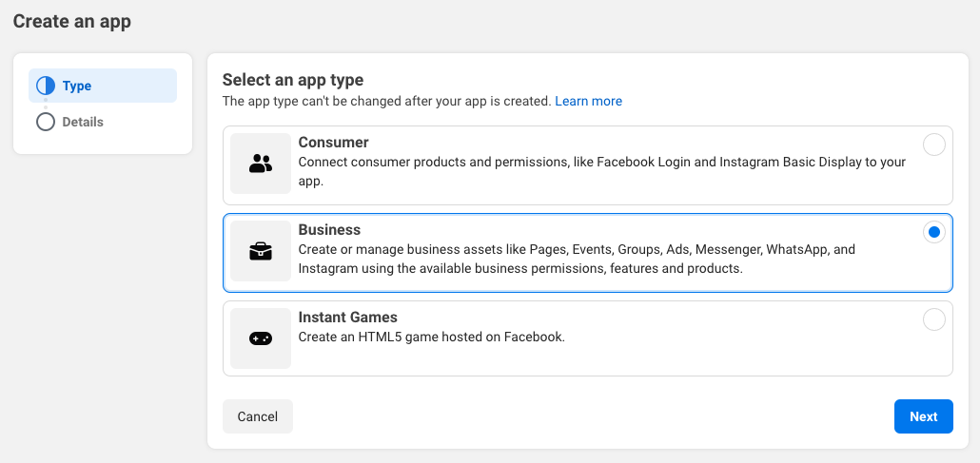Click the people icon for Consumer app type

click(261, 164)
